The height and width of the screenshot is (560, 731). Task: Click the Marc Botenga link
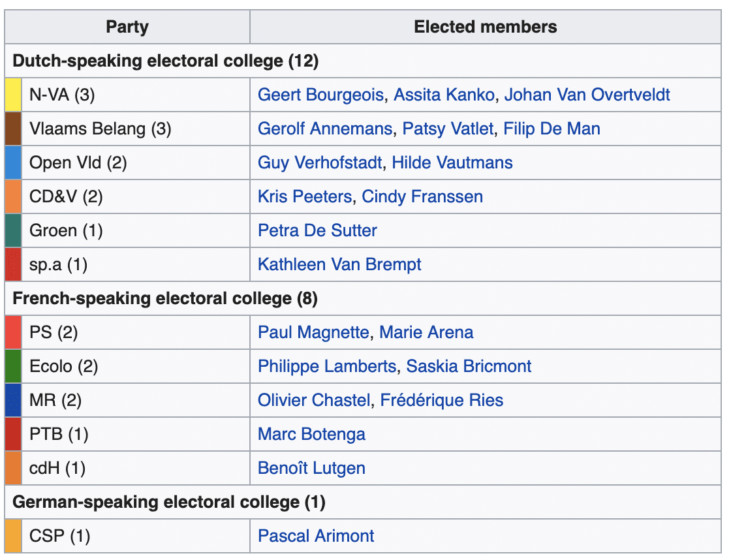click(x=311, y=435)
